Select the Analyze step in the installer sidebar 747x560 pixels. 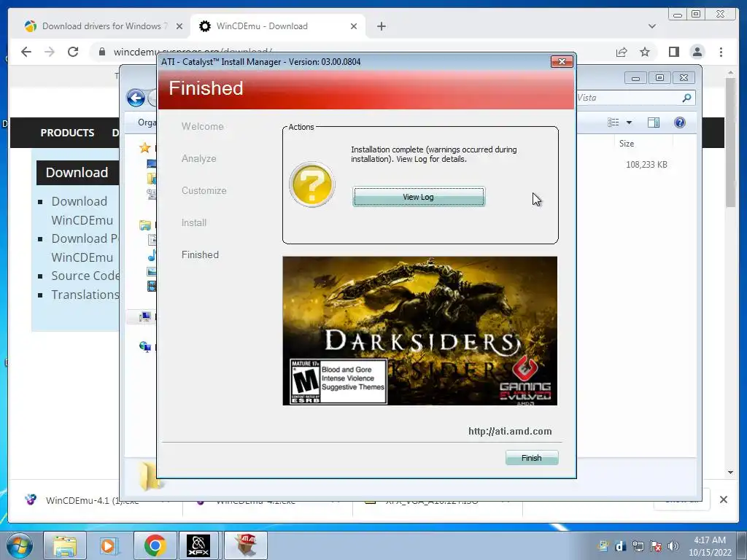[198, 158]
